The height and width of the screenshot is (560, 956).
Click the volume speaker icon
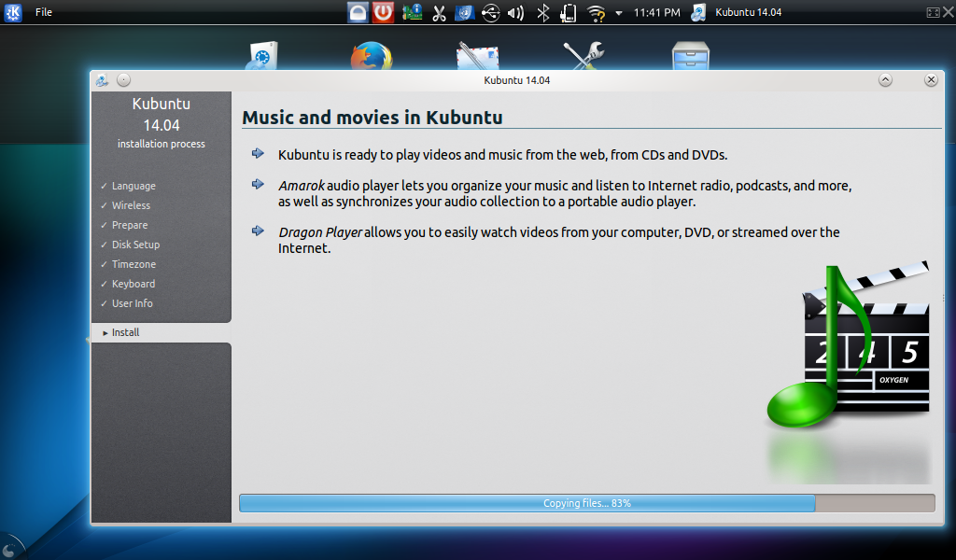click(515, 13)
